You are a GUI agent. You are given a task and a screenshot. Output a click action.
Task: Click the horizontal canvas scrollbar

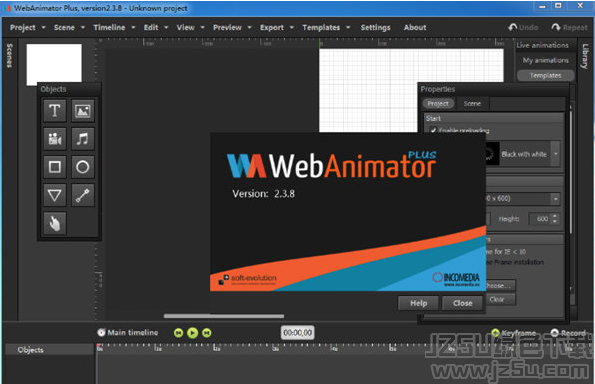224,316
